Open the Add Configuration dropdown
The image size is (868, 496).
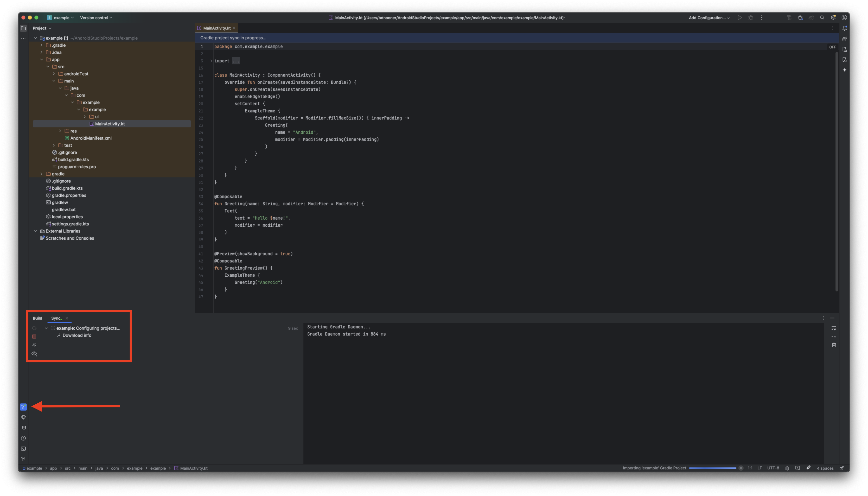pos(708,18)
